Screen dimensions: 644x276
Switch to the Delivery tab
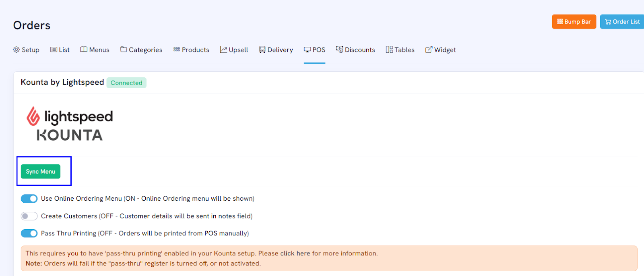pos(276,50)
